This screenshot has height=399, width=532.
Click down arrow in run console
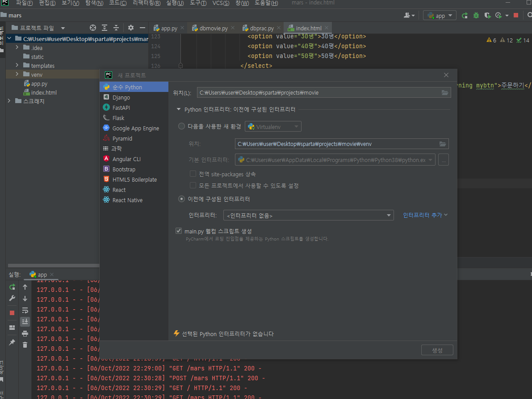tap(25, 299)
